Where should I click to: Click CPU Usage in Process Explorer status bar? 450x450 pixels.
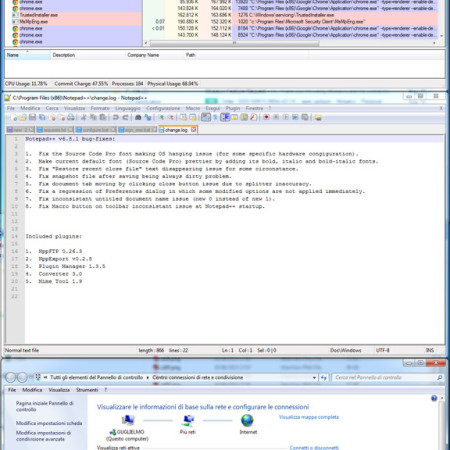pos(26,84)
